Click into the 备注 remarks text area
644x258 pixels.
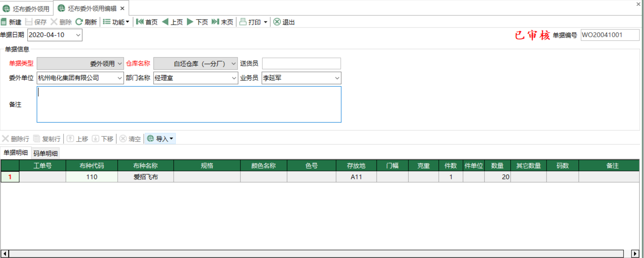click(189, 104)
